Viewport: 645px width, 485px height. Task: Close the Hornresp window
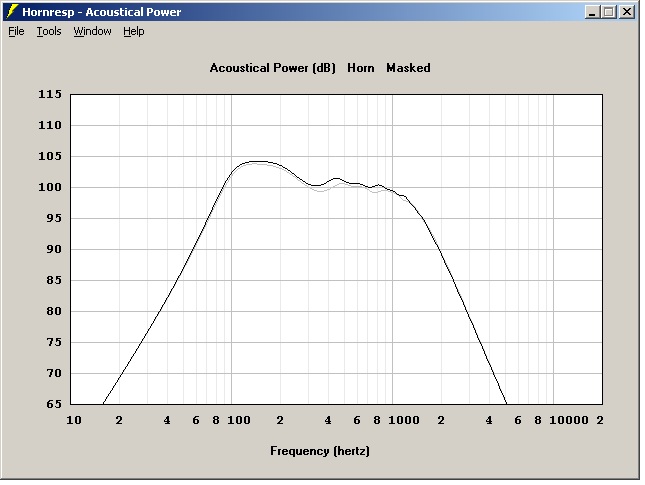627,12
